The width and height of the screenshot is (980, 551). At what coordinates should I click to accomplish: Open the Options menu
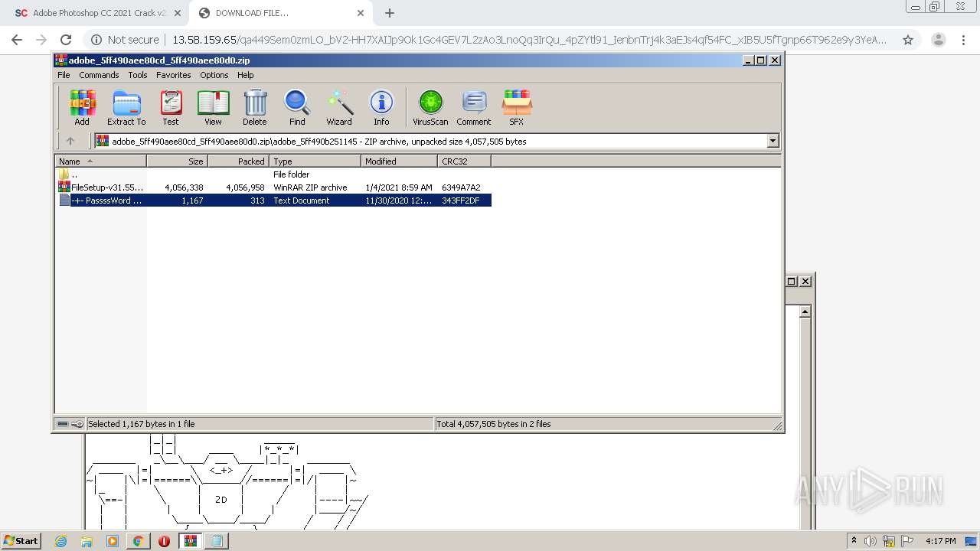click(x=214, y=75)
